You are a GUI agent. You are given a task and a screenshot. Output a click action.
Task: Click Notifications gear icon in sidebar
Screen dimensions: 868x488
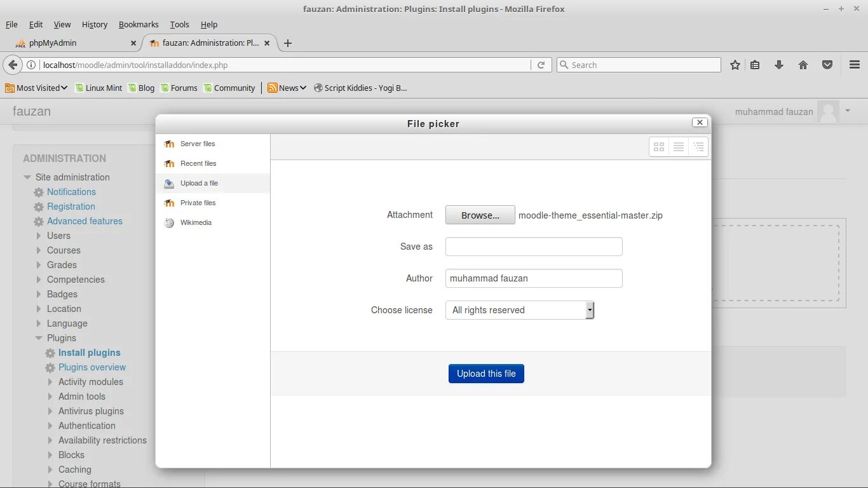pos(39,192)
